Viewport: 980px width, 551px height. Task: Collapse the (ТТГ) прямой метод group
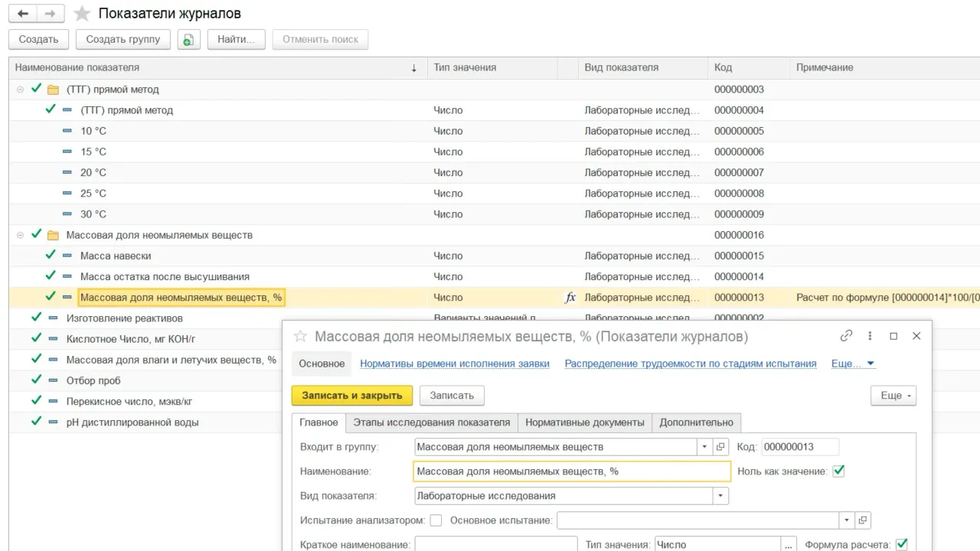point(21,90)
